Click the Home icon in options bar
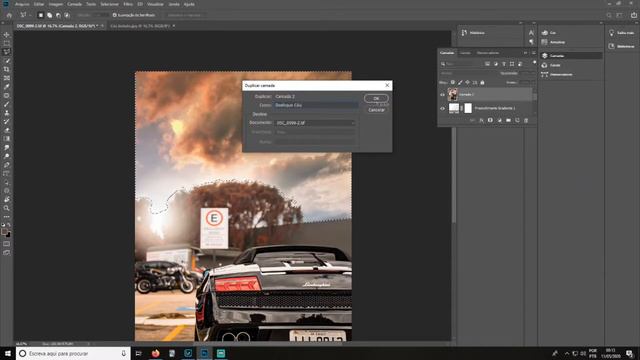640x360 pixels. click(x=9, y=15)
